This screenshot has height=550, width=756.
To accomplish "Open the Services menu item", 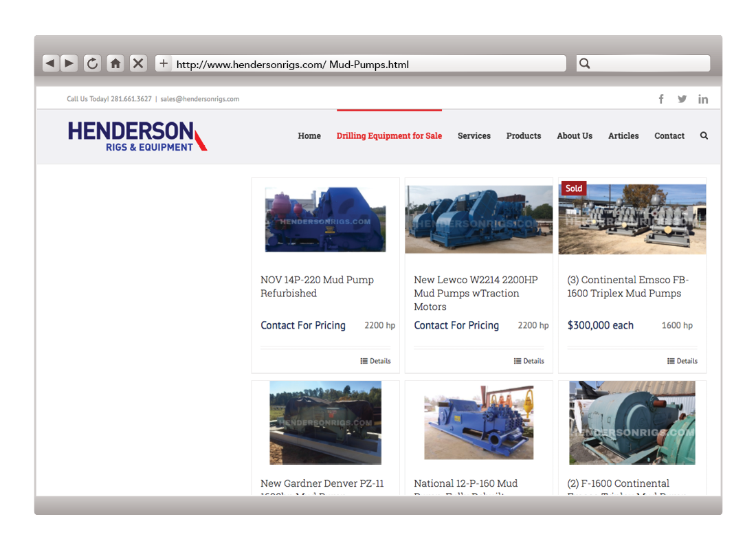I will [474, 135].
